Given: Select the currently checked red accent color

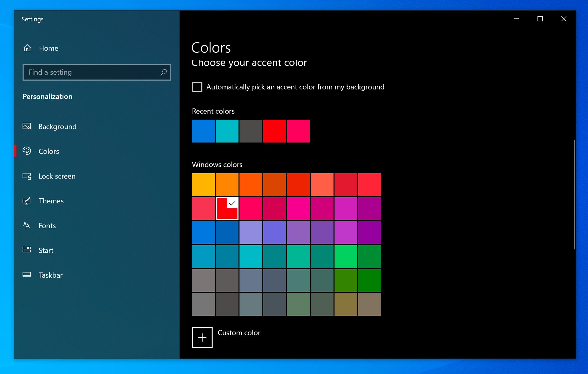Looking at the screenshot, I should [x=227, y=209].
